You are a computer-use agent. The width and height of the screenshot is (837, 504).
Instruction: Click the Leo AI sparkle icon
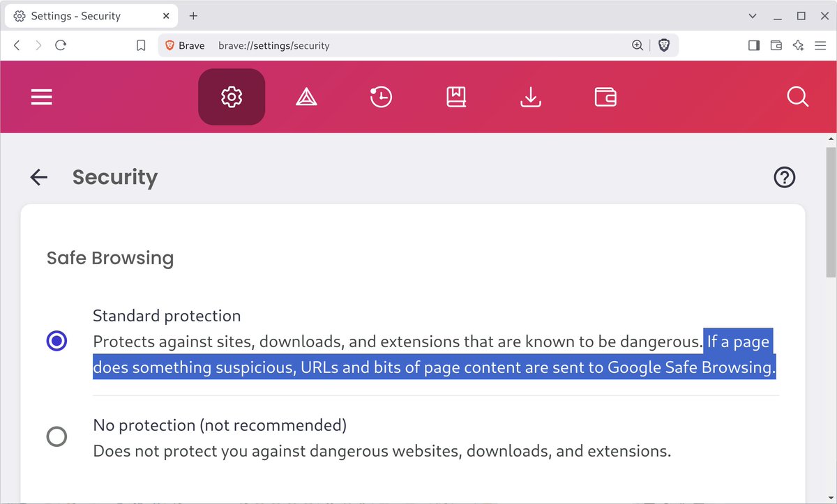(798, 45)
